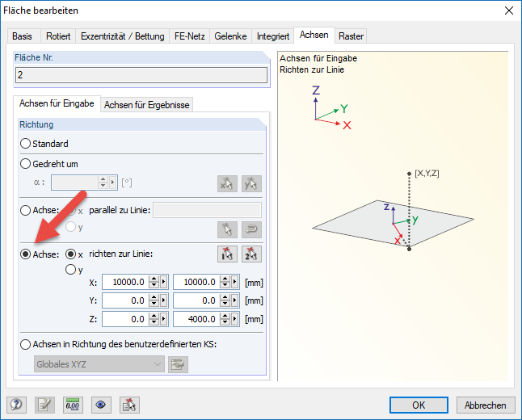522x420 pixels.
Task: Select Achsen für Eingabe sub-tab
Action: [x=57, y=103]
